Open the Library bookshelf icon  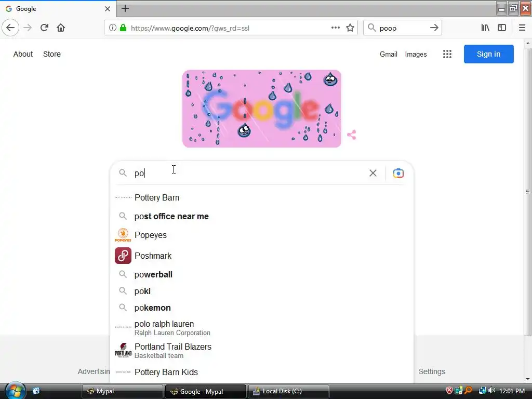pyautogui.click(x=485, y=28)
